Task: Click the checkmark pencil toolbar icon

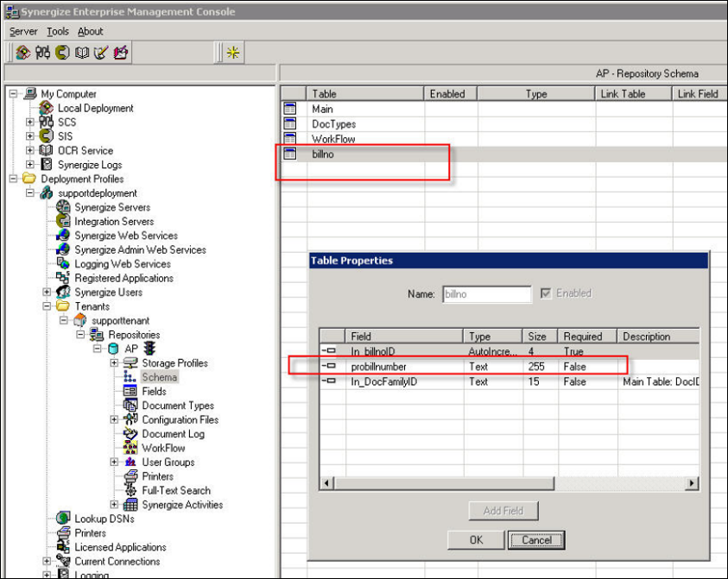Action: click(101, 53)
